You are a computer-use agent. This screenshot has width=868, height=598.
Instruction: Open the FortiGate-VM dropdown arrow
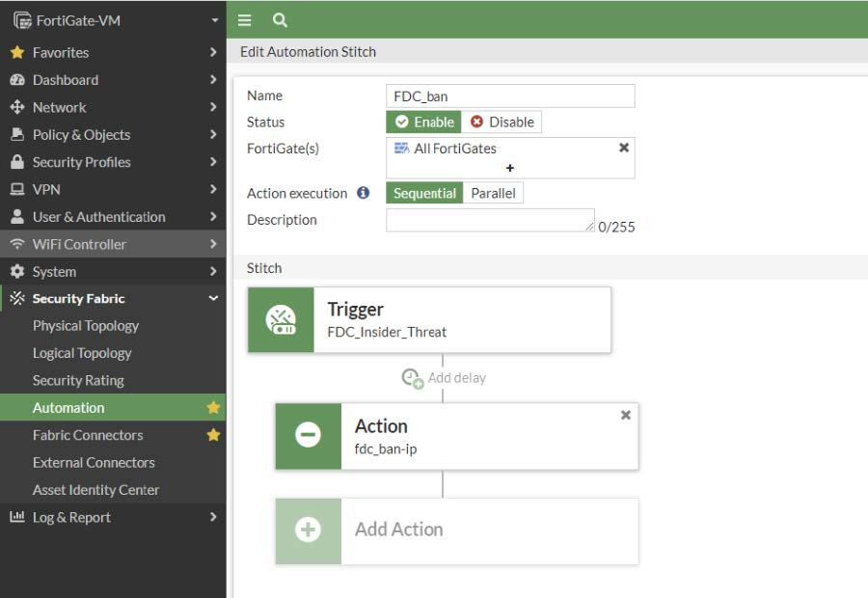coord(215,20)
